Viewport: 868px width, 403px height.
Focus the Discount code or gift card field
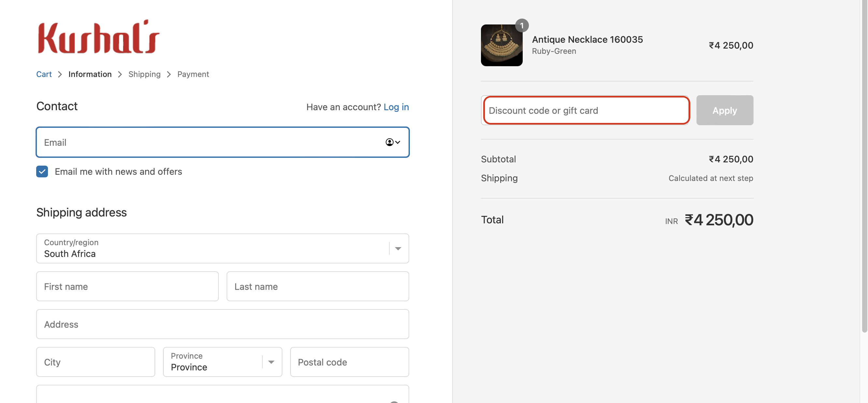586,110
